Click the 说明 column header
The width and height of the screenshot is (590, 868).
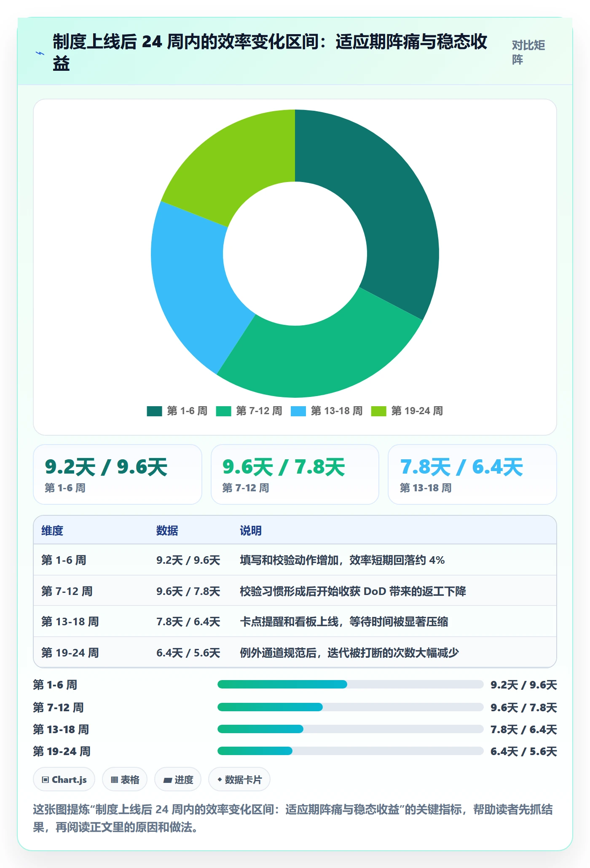251,530
